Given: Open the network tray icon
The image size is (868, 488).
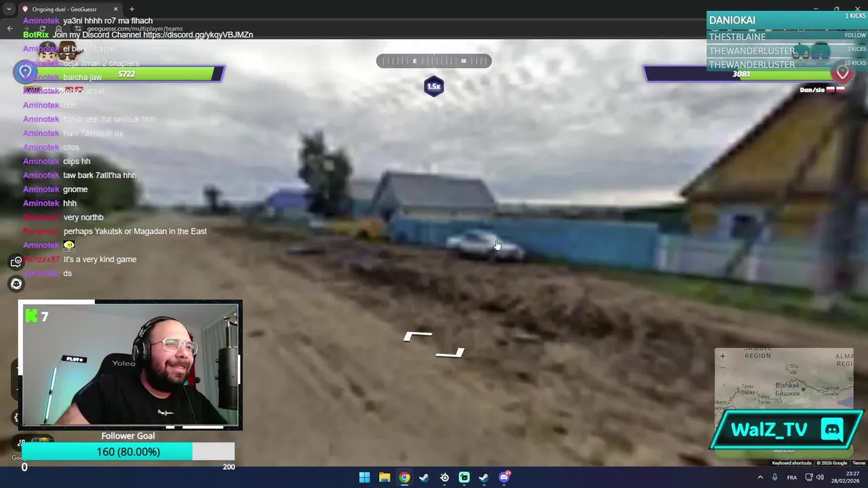Looking at the screenshot, I should [x=809, y=477].
